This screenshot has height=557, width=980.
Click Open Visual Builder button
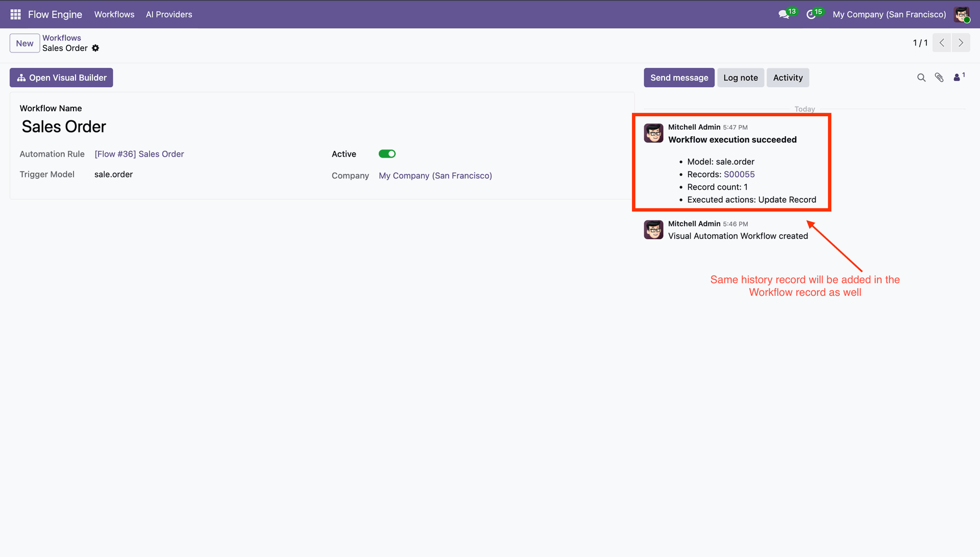click(x=61, y=78)
